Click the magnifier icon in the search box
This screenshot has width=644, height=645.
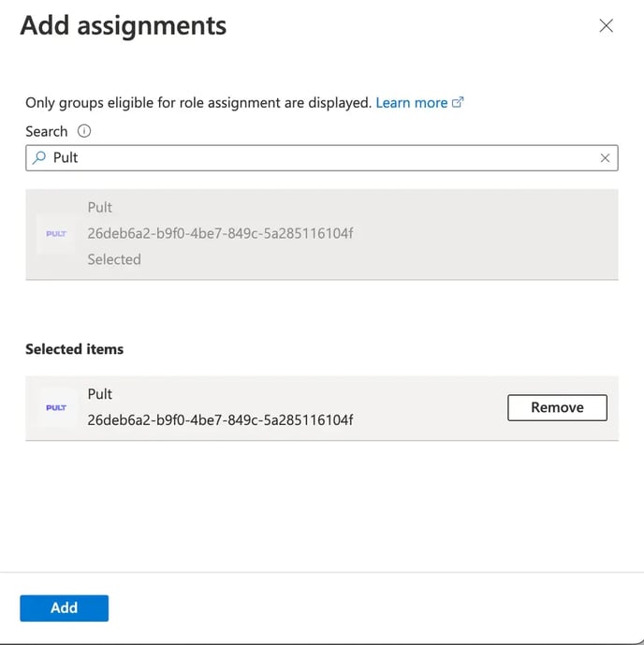click(39, 158)
